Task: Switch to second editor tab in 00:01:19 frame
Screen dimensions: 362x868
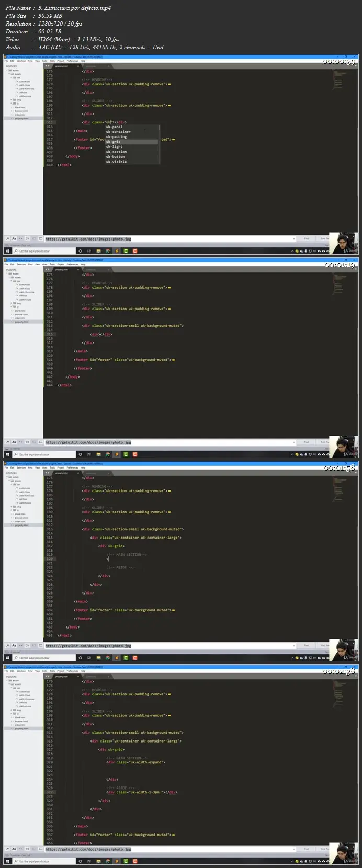Action: 97,269
